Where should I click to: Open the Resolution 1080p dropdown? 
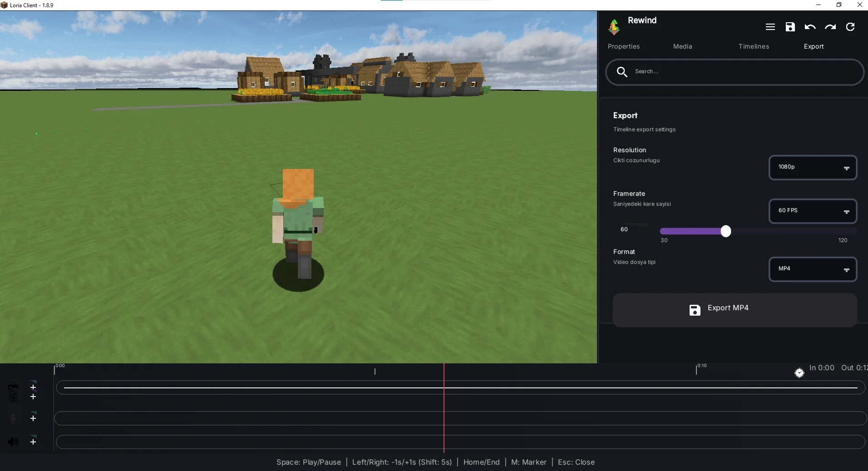tap(813, 168)
